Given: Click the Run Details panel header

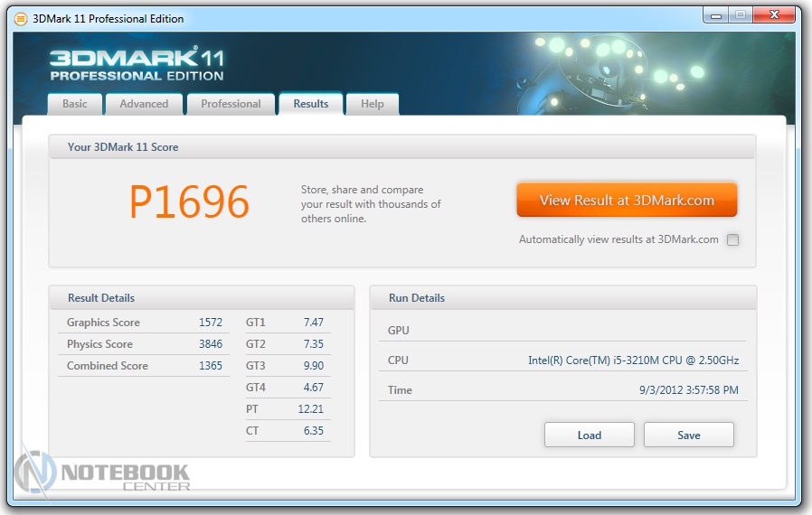Looking at the screenshot, I should (563, 298).
